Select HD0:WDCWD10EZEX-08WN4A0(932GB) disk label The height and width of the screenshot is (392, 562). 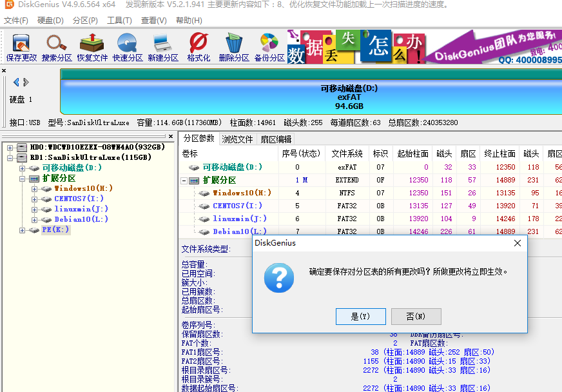click(x=97, y=147)
